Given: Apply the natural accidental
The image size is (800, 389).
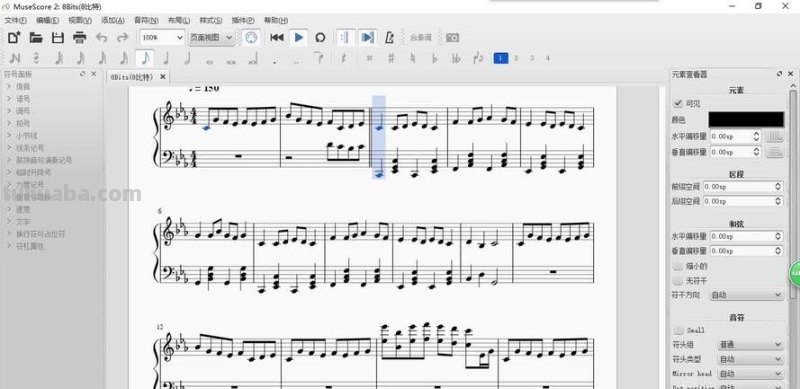Looking at the screenshot, I should tap(413, 58).
